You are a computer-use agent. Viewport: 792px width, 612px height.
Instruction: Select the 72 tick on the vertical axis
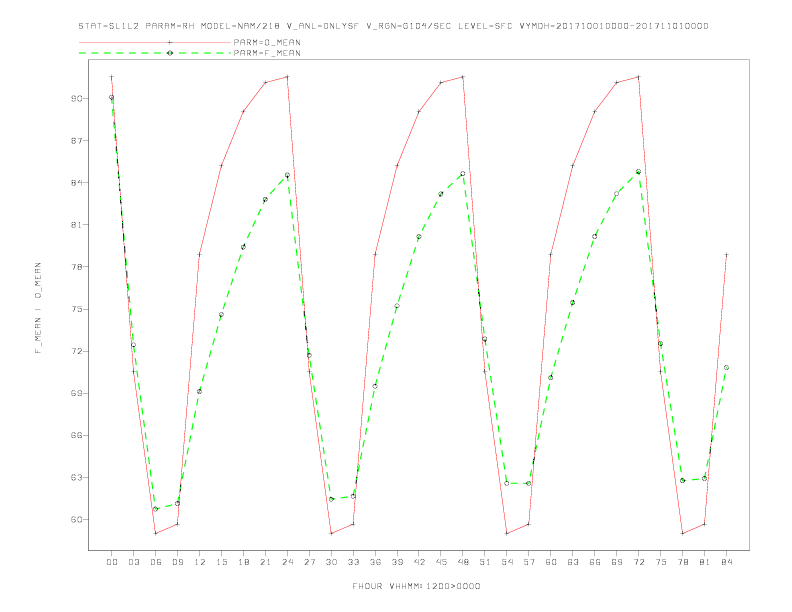76,351
